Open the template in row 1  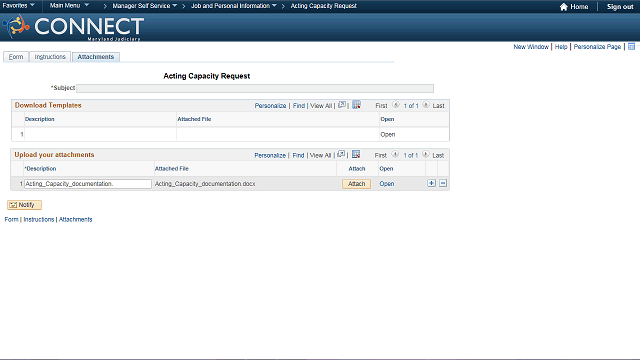[x=388, y=134]
